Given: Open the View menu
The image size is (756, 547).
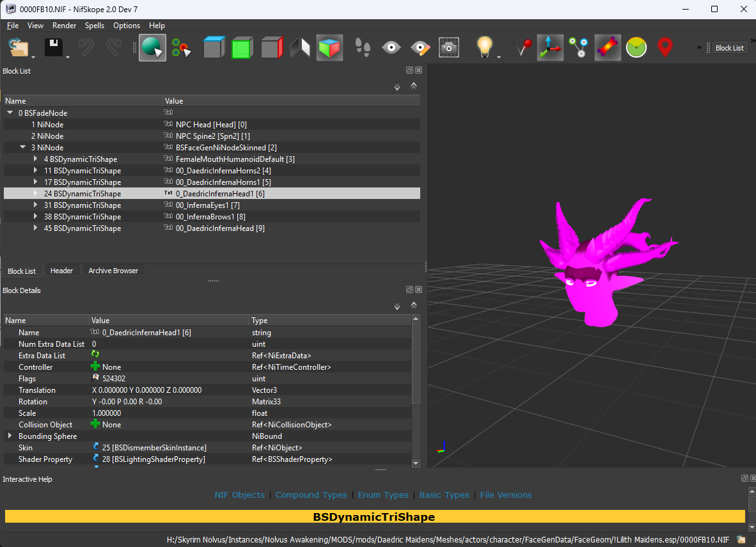Looking at the screenshot, I should 35,26.
